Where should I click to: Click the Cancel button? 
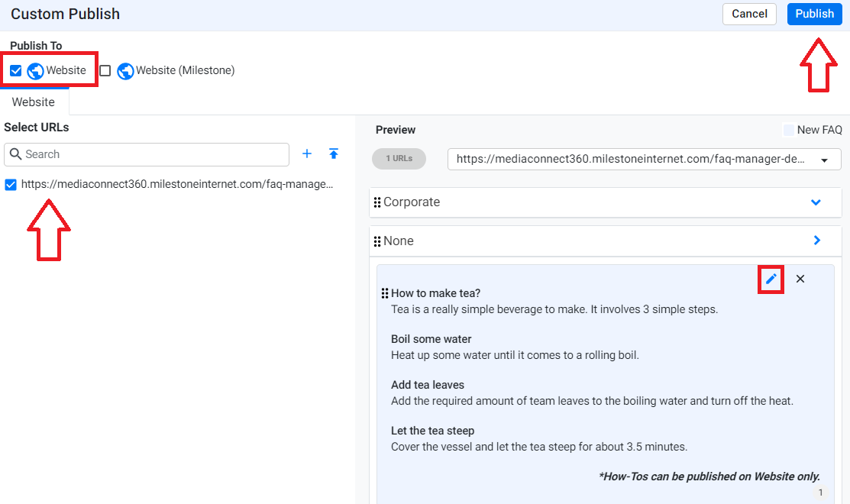pos(749,14)
